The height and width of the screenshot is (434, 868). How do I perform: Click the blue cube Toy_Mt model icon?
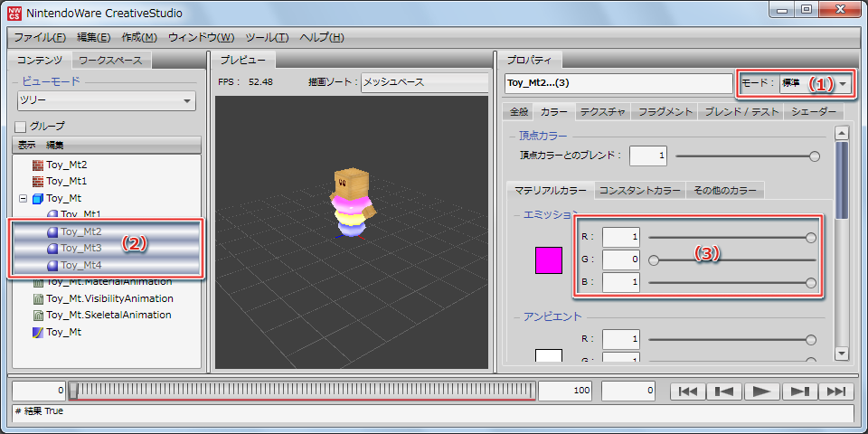(x=38, y=198)
